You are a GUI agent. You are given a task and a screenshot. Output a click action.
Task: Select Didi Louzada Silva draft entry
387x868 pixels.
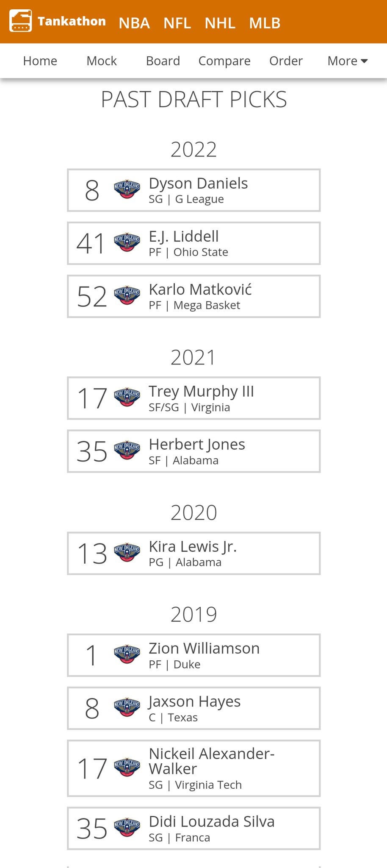(212, 829)
